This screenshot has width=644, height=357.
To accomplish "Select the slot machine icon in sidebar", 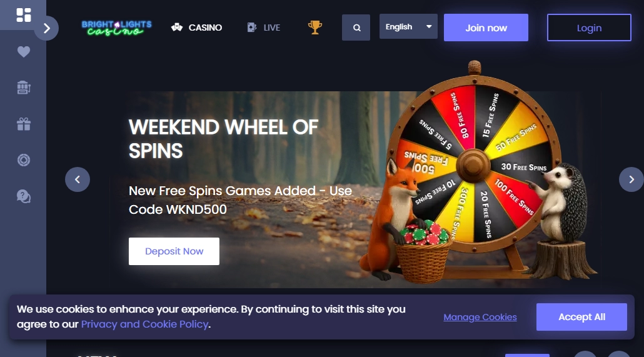I will [x=24, y=88].
